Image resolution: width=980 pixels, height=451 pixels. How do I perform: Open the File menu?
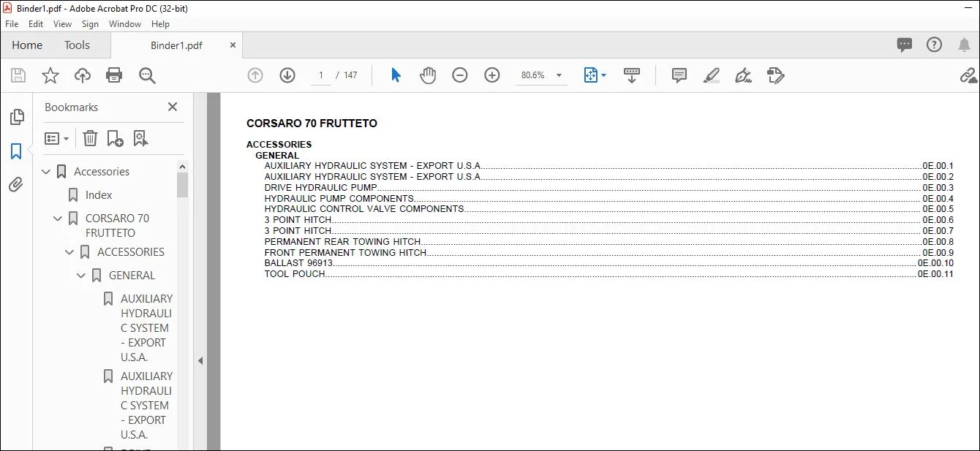[12, 23]
